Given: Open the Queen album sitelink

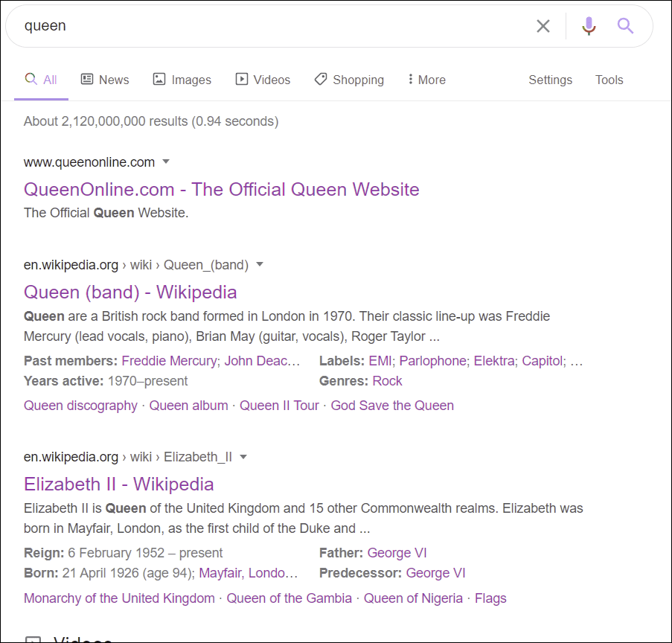Looking at the screenshot, I should click(188, 405).
